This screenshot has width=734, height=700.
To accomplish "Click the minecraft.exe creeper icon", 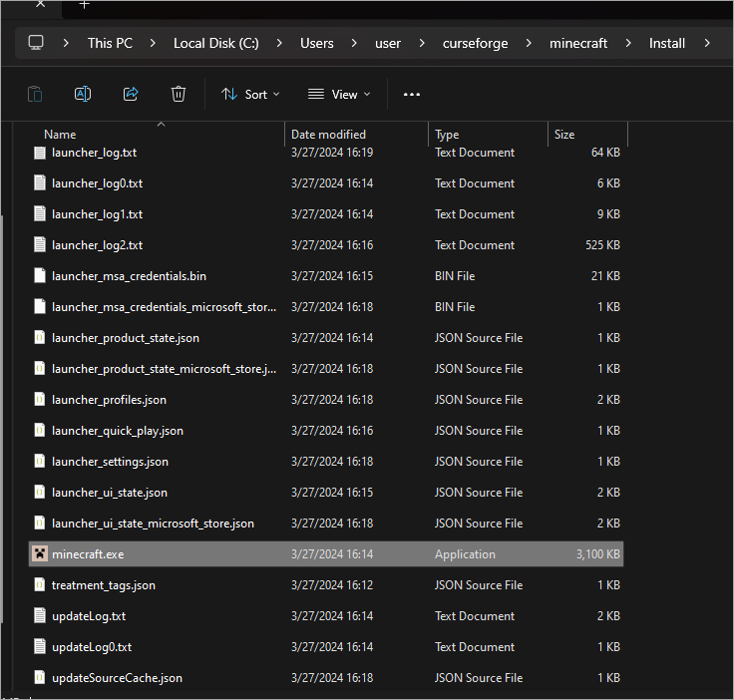I will [40, 554].
